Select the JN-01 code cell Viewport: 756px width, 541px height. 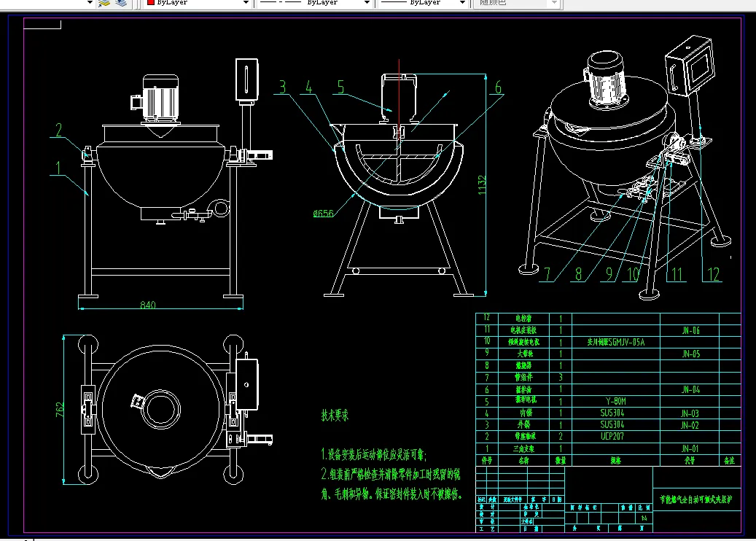[x=690, y=448]
